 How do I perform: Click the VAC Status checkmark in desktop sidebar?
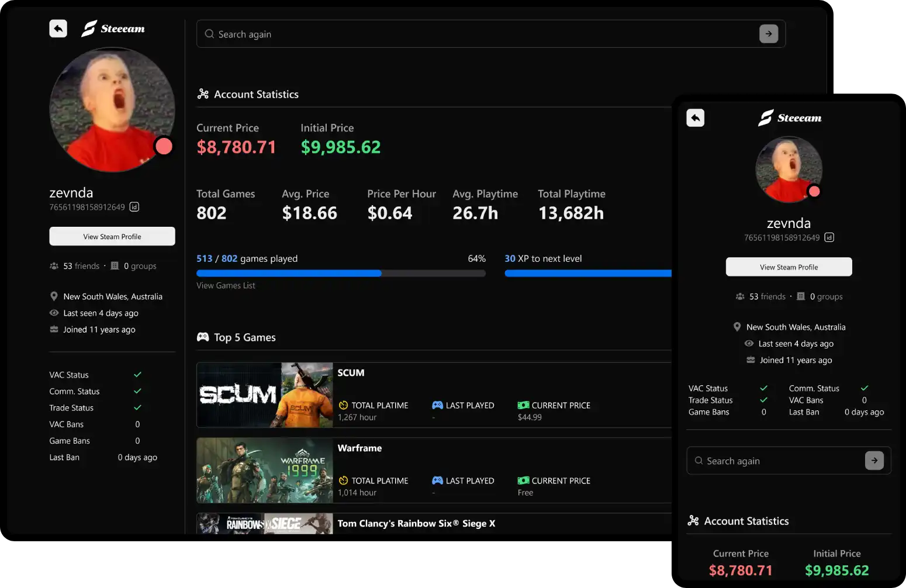[x=137, y=375]
